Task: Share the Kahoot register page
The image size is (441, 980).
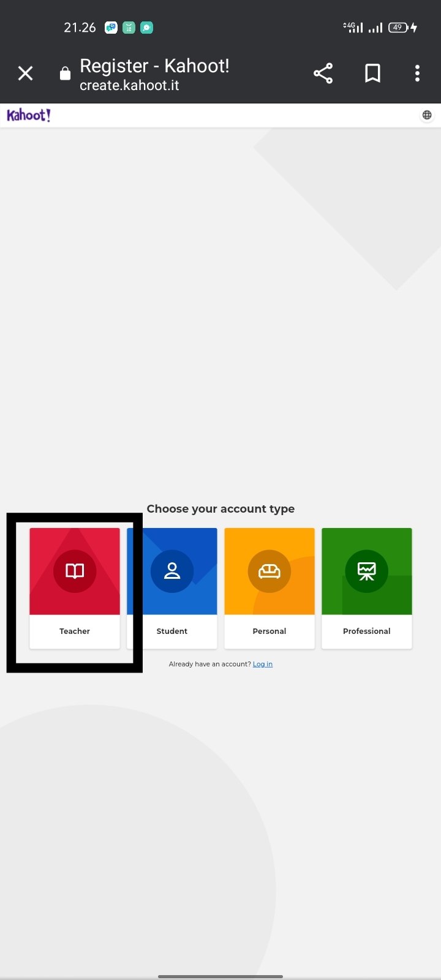Action: tap(323, 73)
